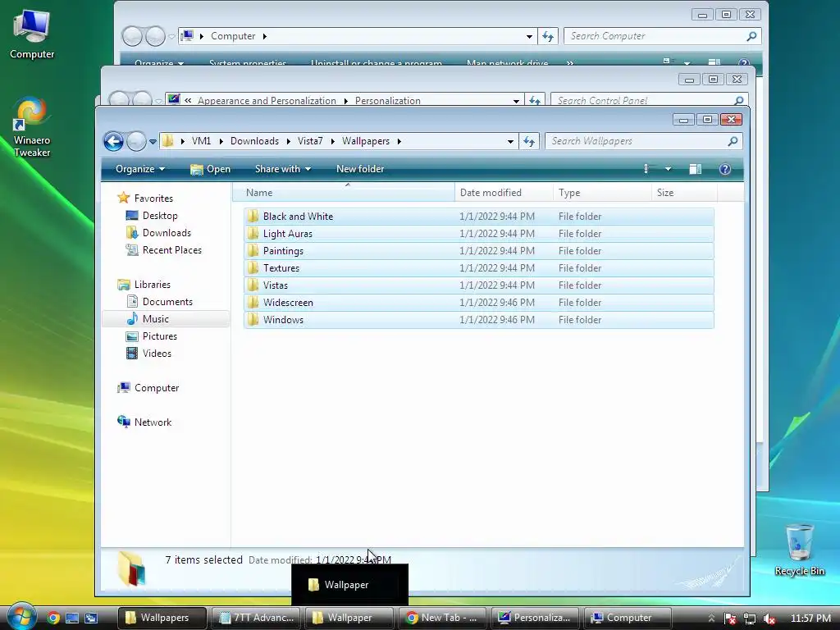
Task: Toggle the preview pane button
Action: tap(696, 169)
